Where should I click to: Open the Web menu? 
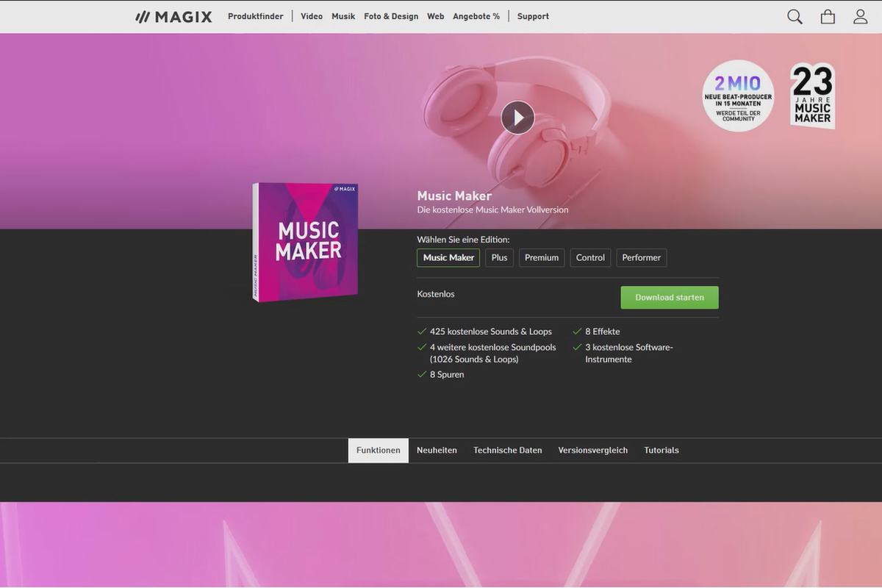click(436, 16)
